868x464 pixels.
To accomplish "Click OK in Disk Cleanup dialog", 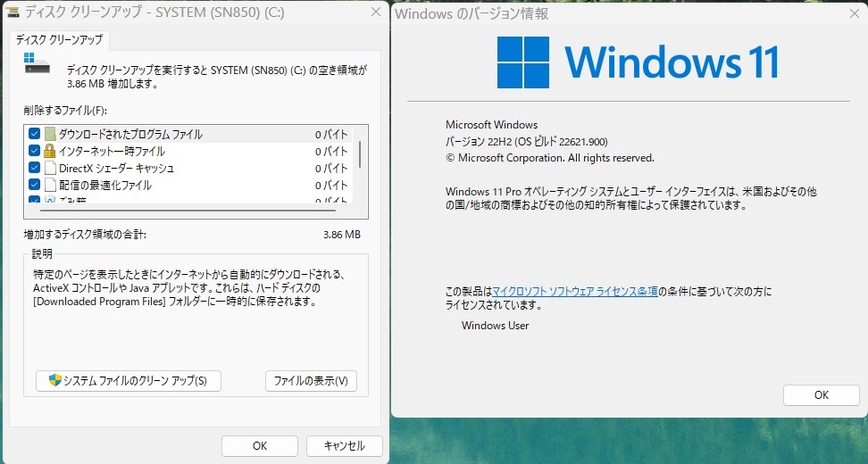I will point(260,446).
